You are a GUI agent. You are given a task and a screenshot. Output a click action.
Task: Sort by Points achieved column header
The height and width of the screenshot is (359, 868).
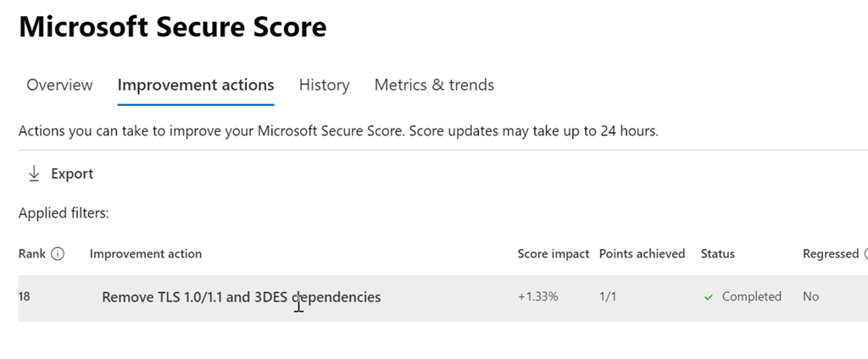click(642, 254)
